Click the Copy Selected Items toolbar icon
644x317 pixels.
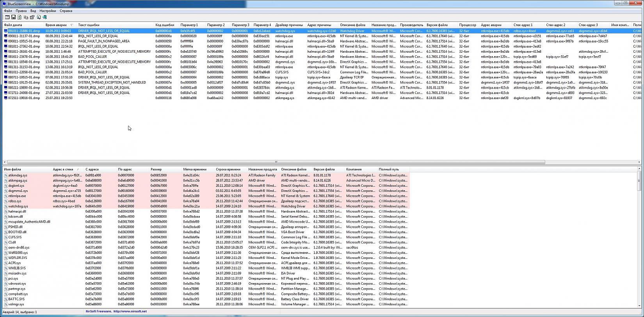click(x=26, y=17)
